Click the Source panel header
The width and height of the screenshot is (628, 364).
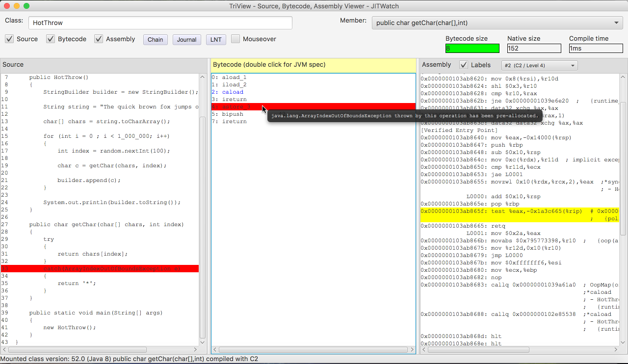click(x=104, y=65)
